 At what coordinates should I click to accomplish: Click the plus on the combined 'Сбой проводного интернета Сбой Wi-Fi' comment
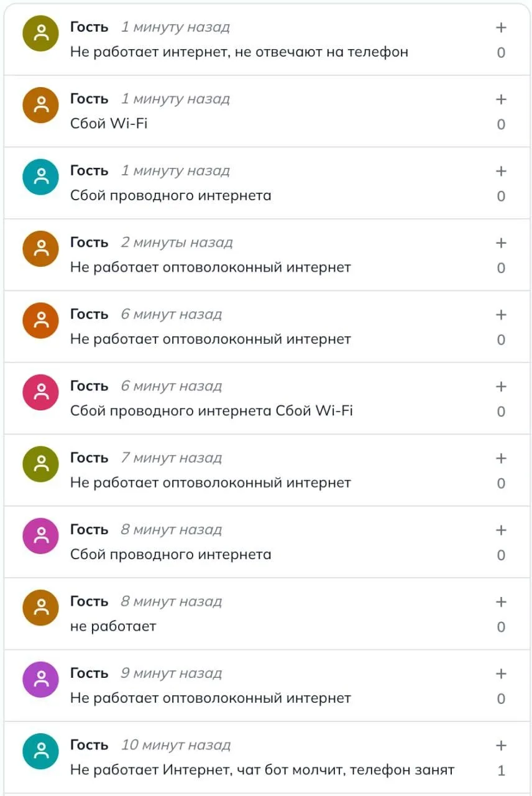(x=501, y=387)
